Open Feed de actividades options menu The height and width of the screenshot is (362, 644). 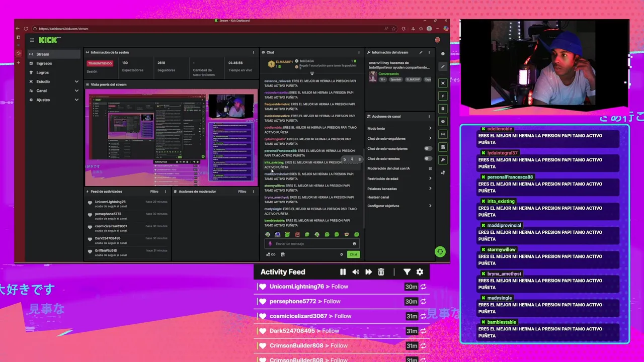(166, 192)
